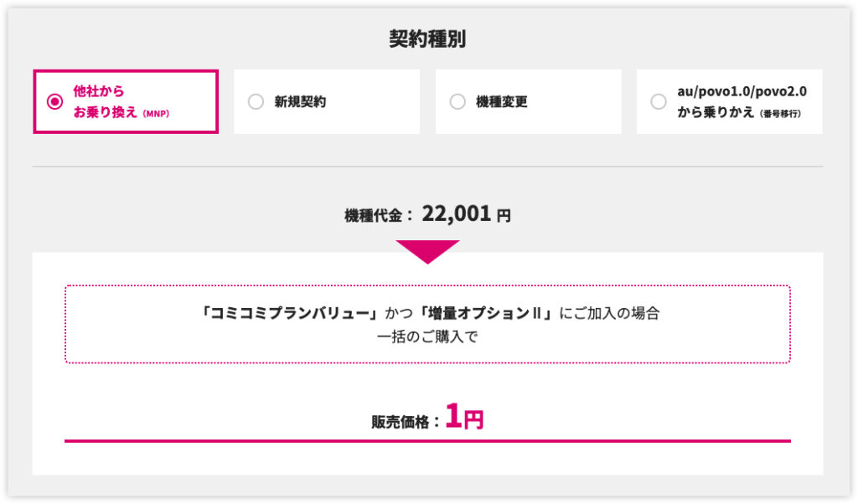Click the small (番号移行) annotation text
The height and width of the screenshot is (504, 858).
tap(779, 114)
